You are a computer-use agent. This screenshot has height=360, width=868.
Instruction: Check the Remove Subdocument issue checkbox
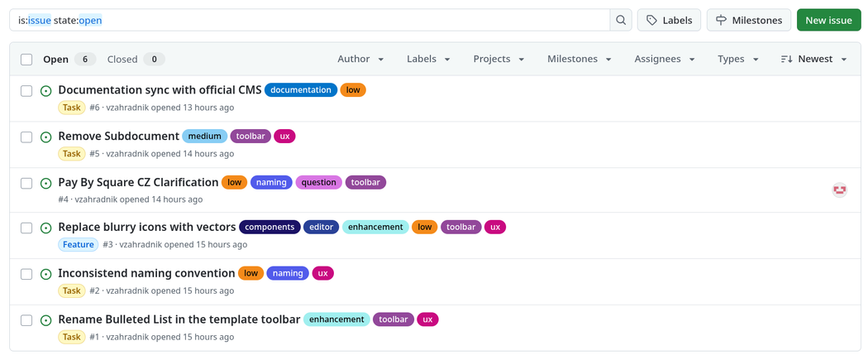(x=26, y=137)
